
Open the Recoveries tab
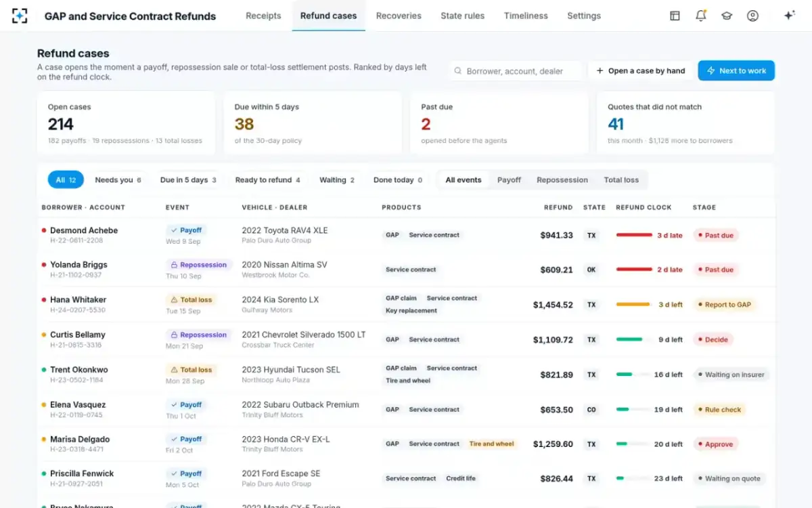click(399, 16)
